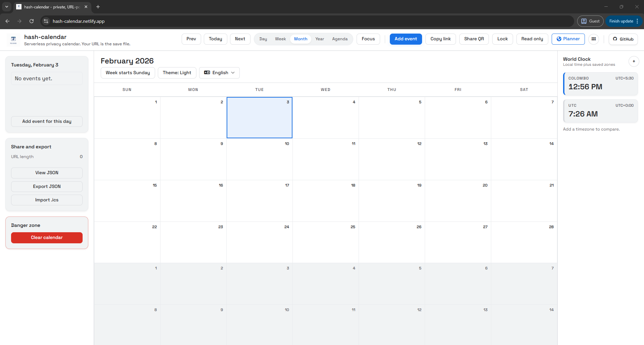Open the Finish update dropdown menu
This screenshot has width=644, height=345.
click(x=637, y=21)
